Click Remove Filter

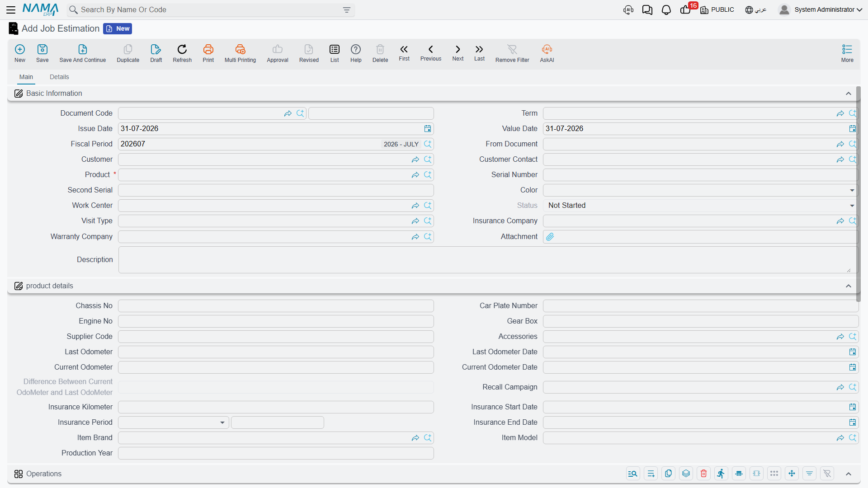pyautogui.click(x=512, y=53)
